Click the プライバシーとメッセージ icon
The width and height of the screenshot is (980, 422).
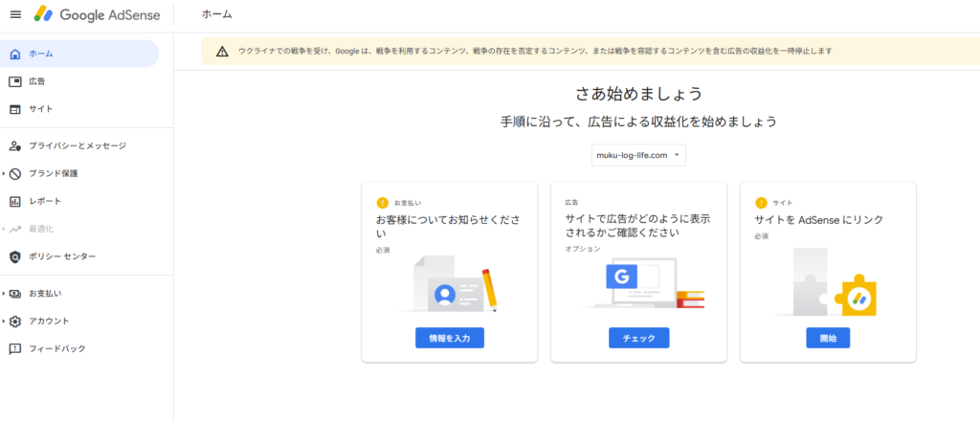15,145
